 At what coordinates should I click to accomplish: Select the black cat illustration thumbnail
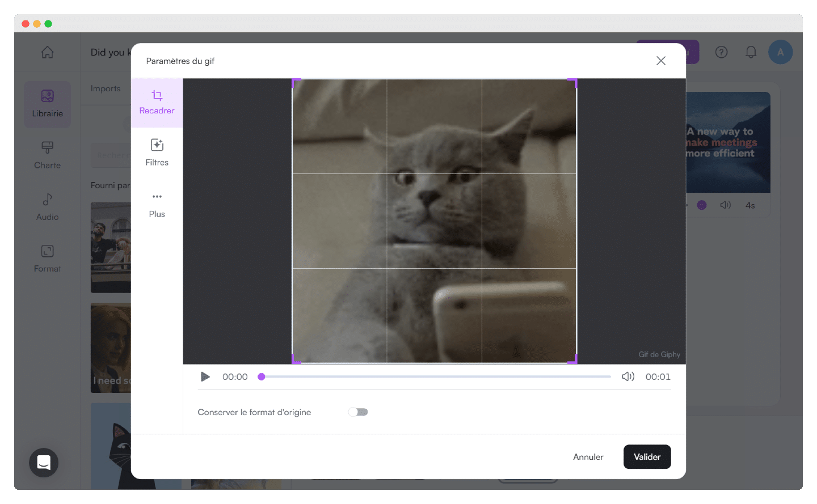[111, 446]
